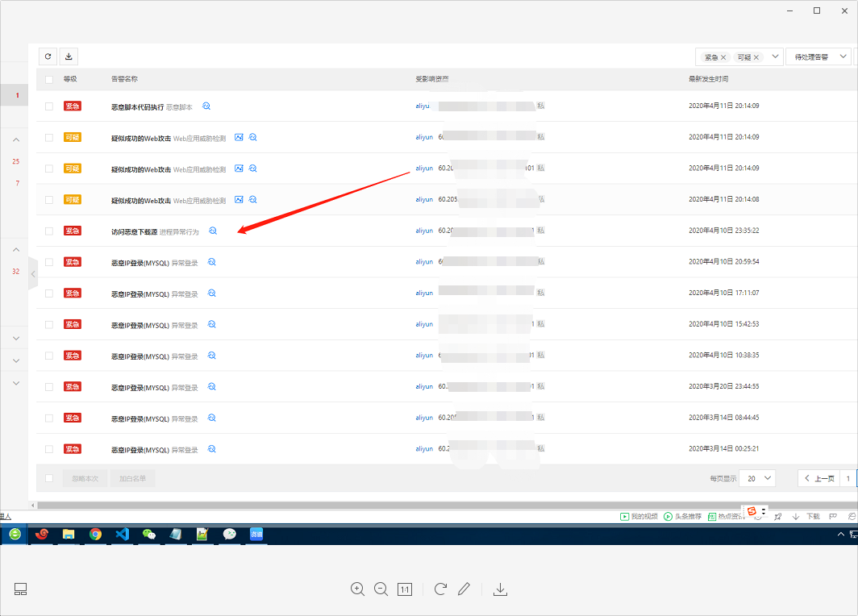The image size is (858, 616).
Task: Expand the 紧急/可疑 level filter dropdown
Action: coord(775,56)
